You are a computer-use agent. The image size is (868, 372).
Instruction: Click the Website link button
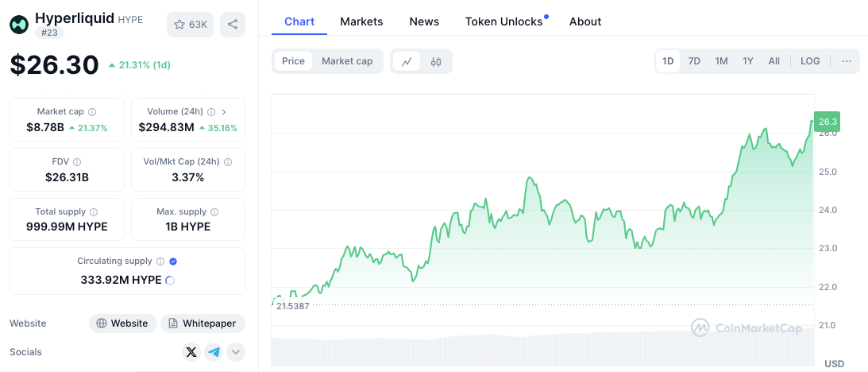[x=122, y=324]
